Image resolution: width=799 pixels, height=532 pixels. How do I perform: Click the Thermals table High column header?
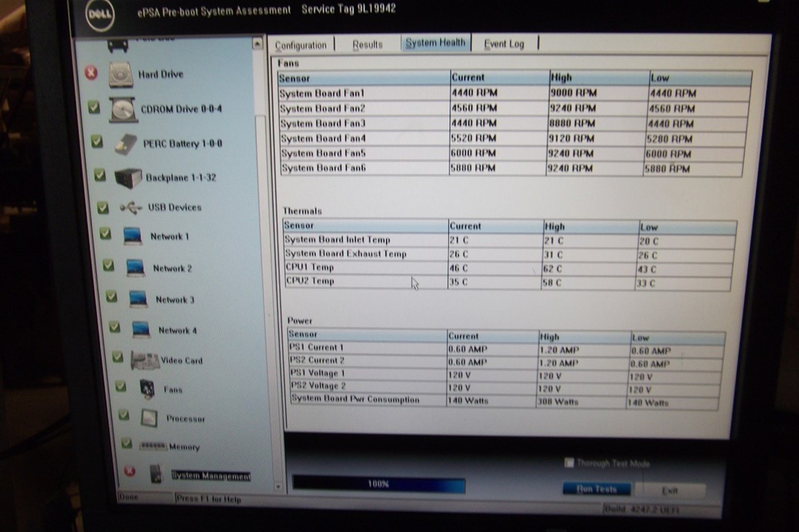click(591, 227)
